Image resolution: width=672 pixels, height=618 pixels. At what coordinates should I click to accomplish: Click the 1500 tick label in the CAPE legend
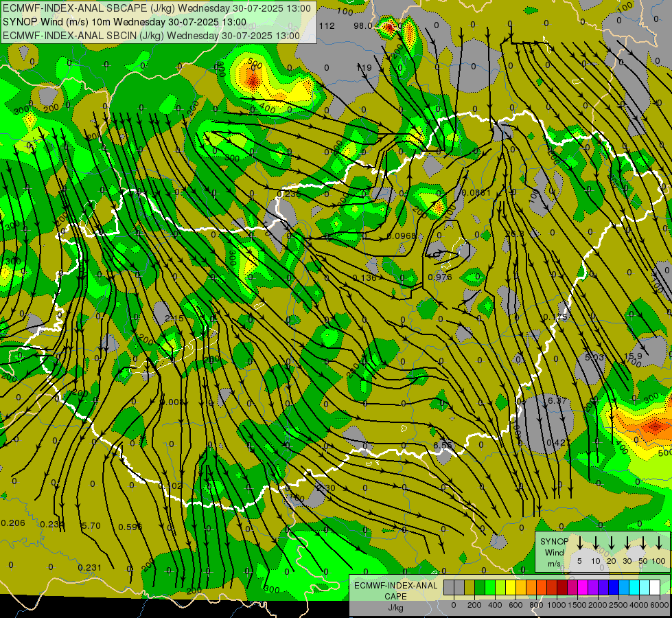click(577, 605)
